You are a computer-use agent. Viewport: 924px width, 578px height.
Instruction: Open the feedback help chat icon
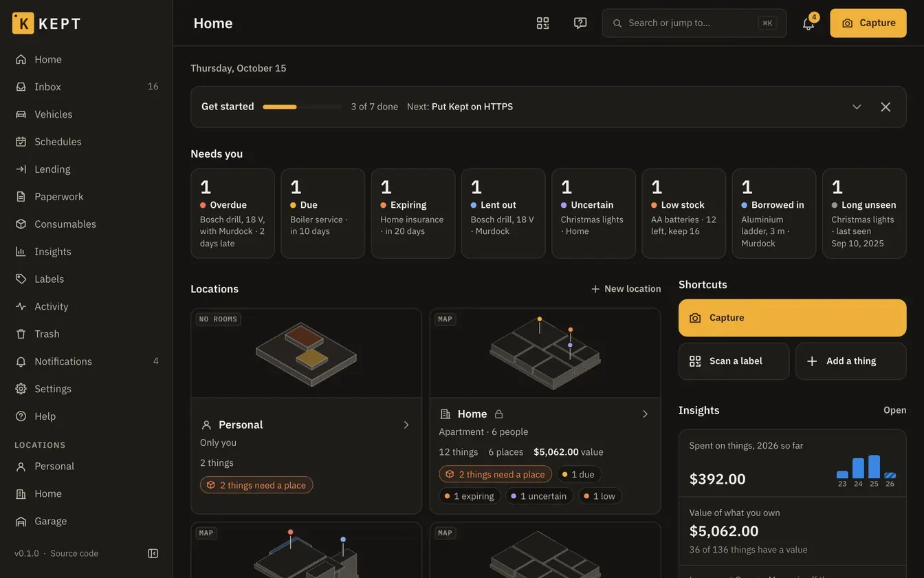(x=580, y=23)
